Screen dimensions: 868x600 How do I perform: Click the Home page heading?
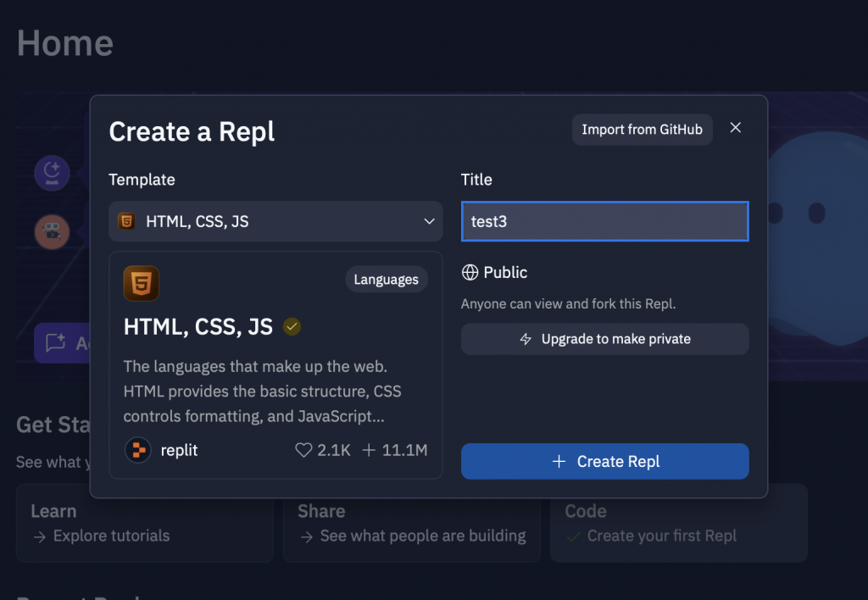65,43
